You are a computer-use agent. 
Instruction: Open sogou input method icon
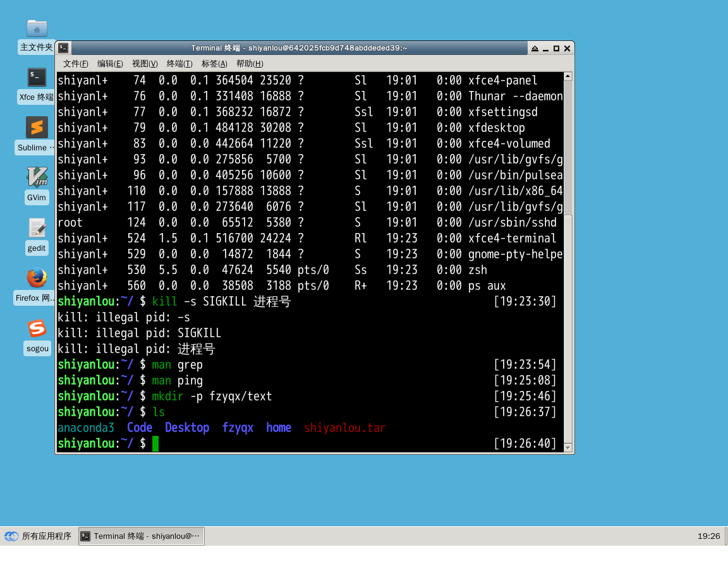click(37, 328)
